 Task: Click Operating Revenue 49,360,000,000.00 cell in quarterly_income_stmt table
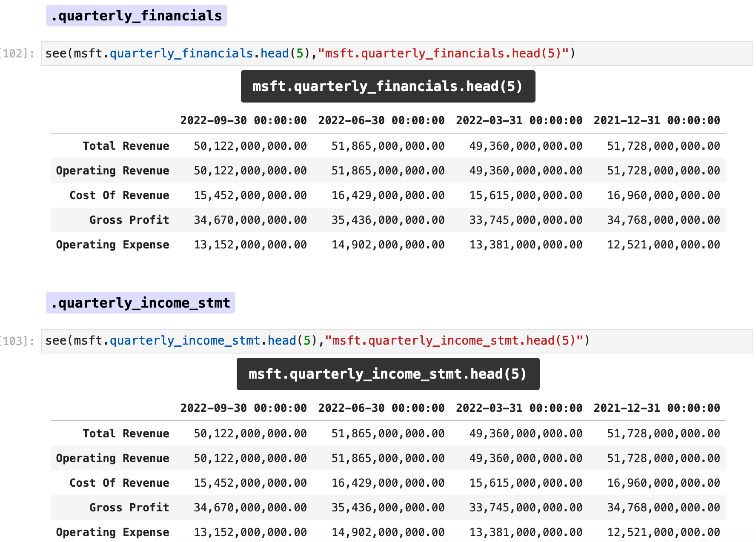point(526,458)
